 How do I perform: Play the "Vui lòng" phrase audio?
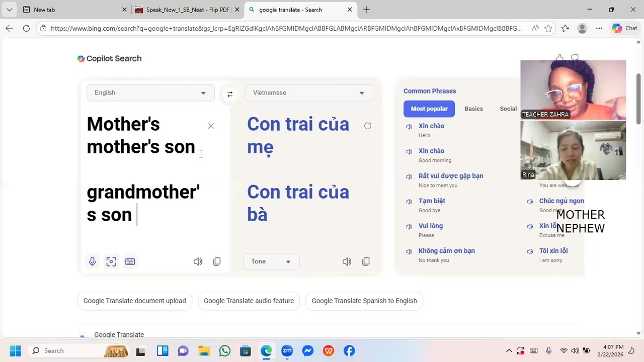point(409,227)
